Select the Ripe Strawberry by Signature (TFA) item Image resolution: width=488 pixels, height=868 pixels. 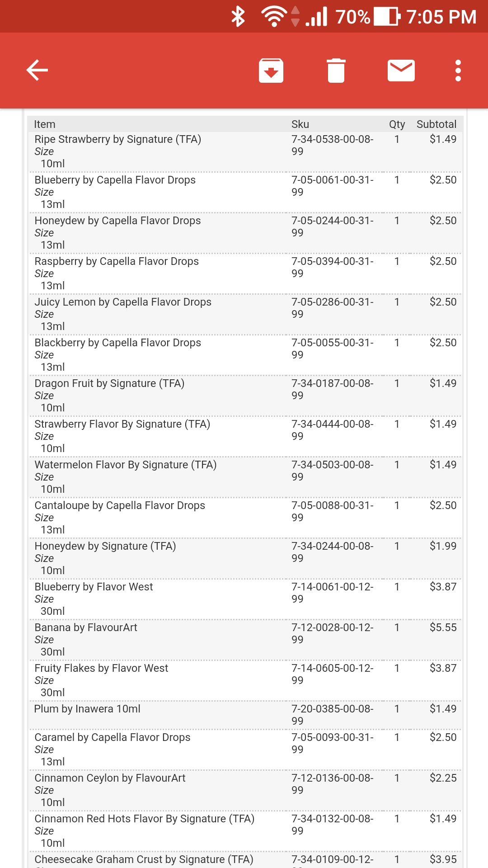(x=118, y=139)
